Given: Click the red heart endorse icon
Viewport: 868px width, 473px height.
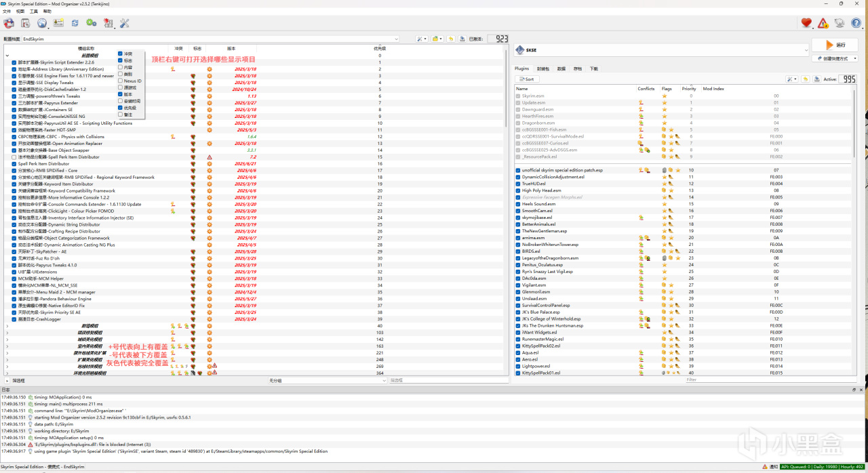Looking at the screenshot, I should pyautogui.click(x=806, y=24).
